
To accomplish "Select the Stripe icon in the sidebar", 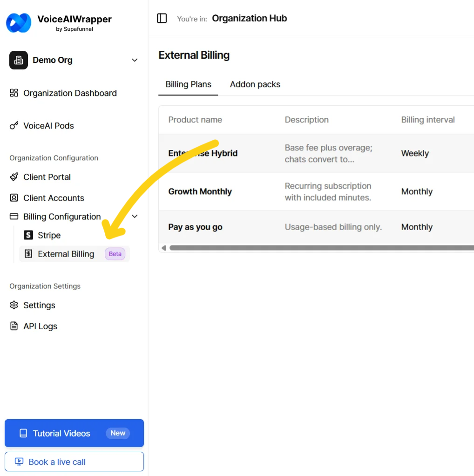I will tap(28, 235).
